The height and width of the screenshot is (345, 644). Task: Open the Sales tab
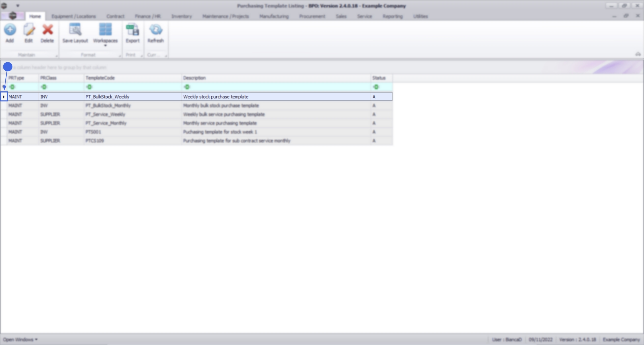tap(341, 16)
